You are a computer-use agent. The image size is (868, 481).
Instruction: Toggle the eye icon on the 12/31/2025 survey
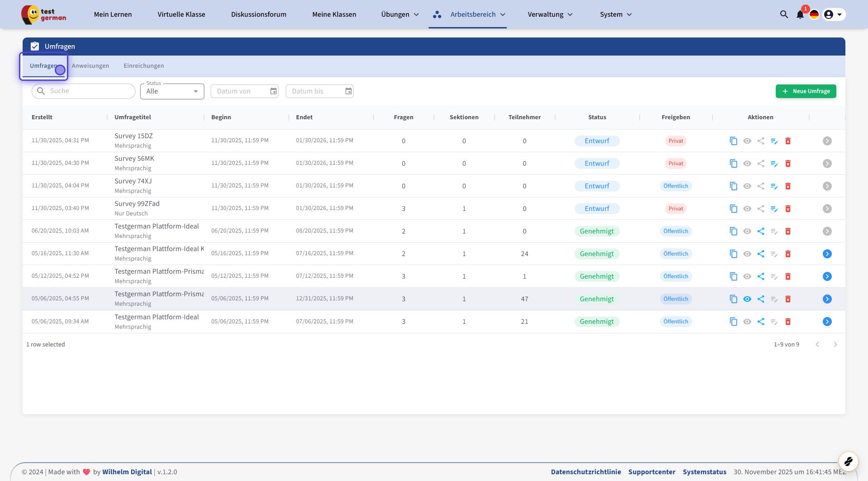pyautogui.click(x=747, y=299)
